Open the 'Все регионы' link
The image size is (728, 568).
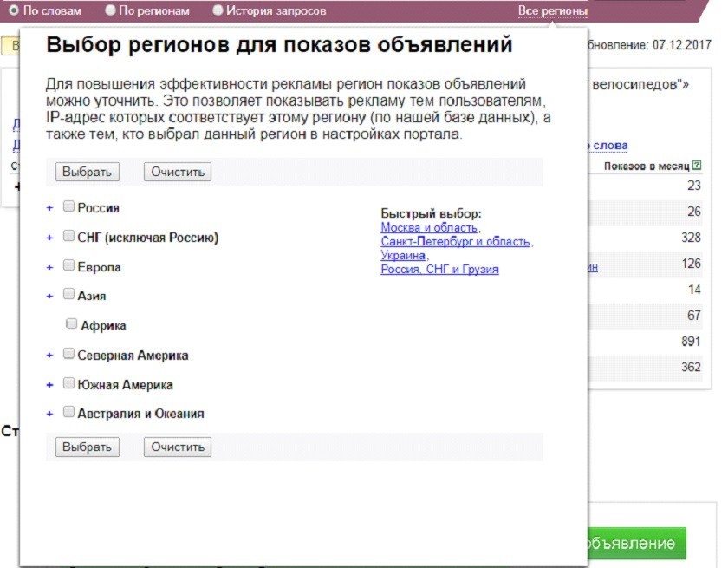pos(553,10)
